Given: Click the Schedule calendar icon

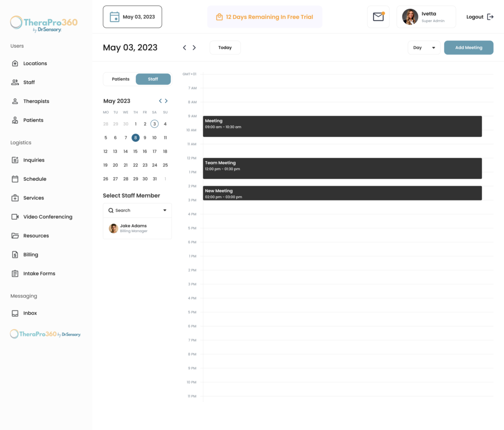Looking at the screenshot, I should [x=15, y=179].
